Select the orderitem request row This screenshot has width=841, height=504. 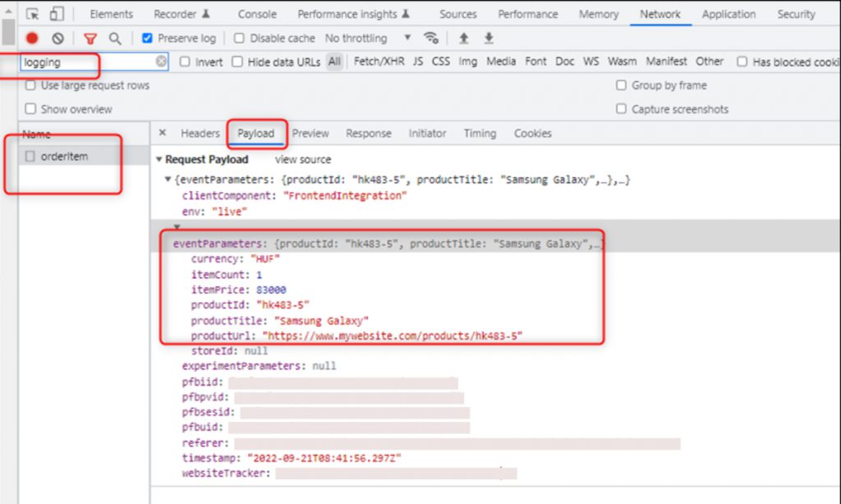(85, 156)
